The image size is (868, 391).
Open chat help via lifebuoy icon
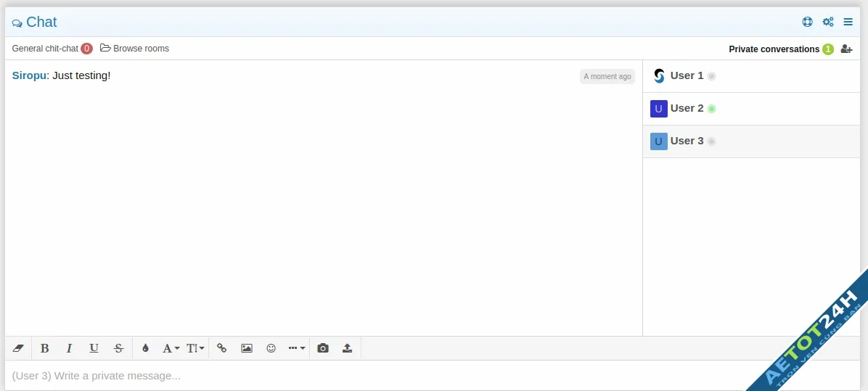tap(807, 22)
